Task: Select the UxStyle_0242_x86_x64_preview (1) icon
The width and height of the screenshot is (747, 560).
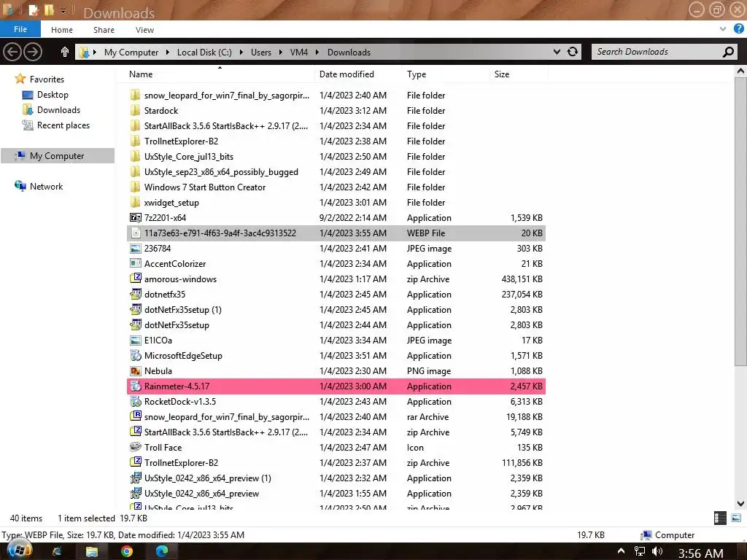Action: (135, 478)
